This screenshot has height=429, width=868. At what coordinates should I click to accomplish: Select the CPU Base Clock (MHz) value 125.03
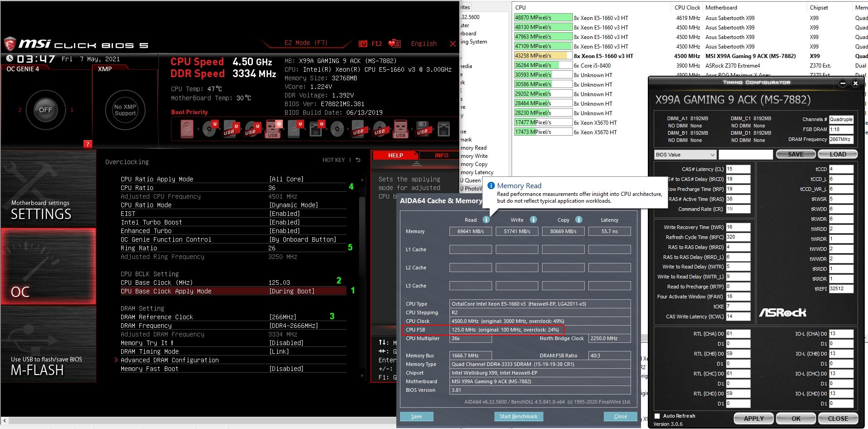[279, 283]
